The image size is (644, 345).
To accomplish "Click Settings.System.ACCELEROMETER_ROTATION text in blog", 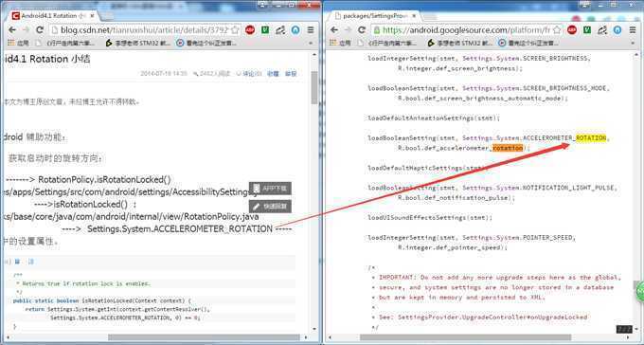I will (x=180, y=228).
